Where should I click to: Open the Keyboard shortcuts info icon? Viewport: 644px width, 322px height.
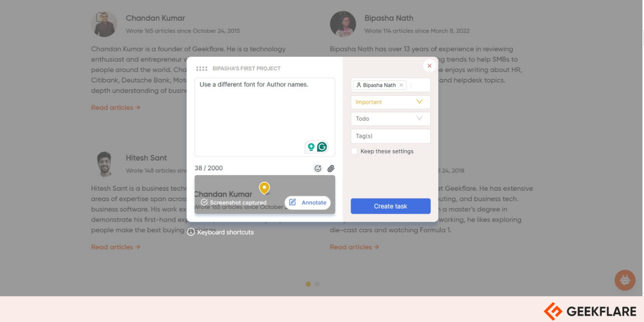click(x=191, y=232)
